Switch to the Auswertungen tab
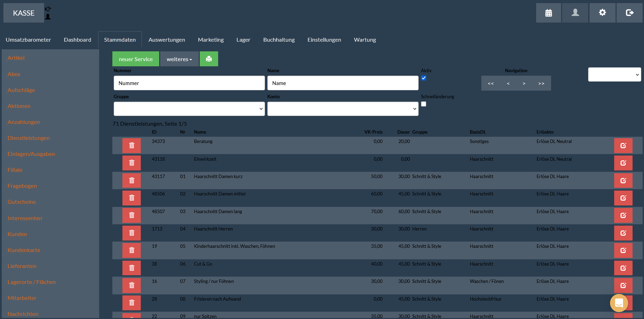 click(166, 40)
